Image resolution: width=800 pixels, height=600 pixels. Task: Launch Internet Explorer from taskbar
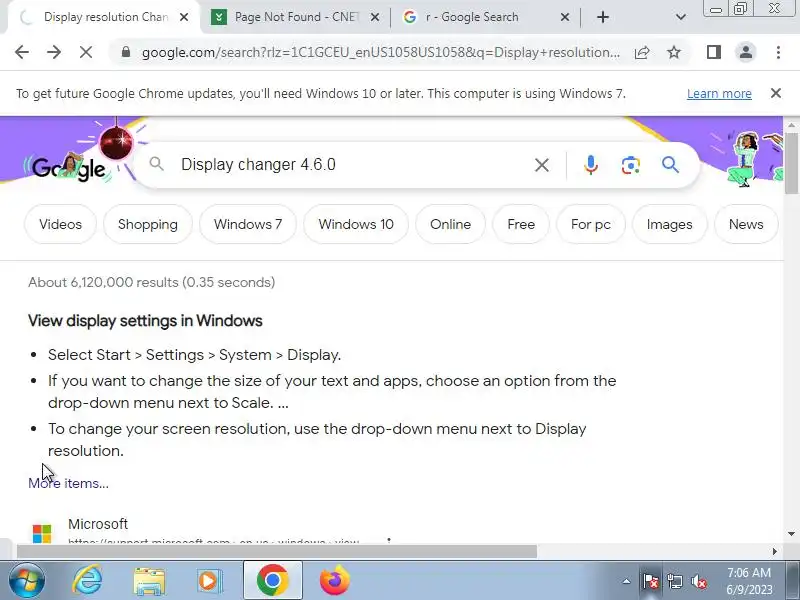coord(87,580)
